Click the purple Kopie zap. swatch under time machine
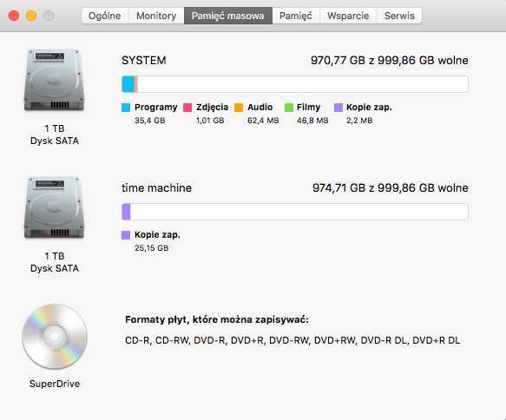 coord(126,235)
